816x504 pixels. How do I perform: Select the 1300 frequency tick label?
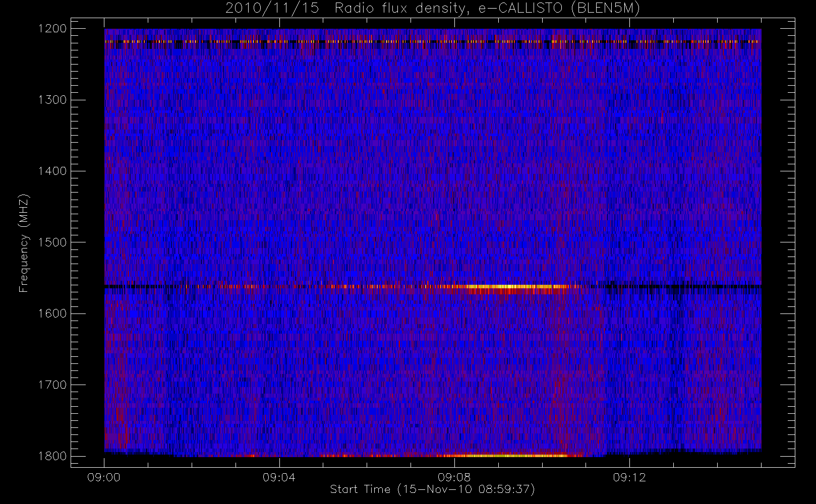tap(52, 100)
